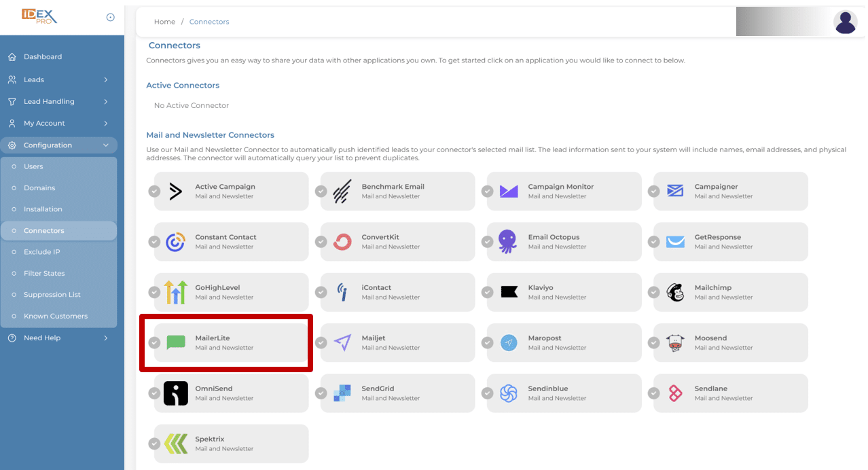Click the GetResponse envelope icon
The width and height of the screenshot is (868, 470).
click(x=675, y=242)
